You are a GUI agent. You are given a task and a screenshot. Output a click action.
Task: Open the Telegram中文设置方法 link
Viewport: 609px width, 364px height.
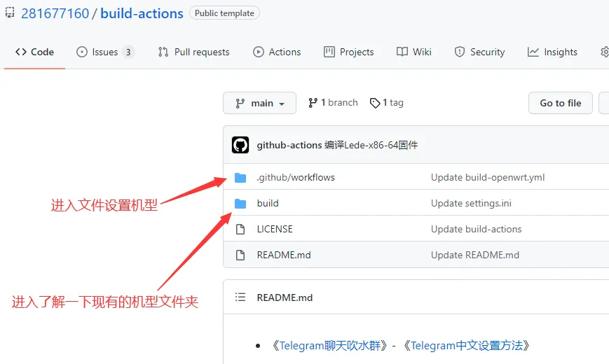pyautogui.click(x=467, y=345)
